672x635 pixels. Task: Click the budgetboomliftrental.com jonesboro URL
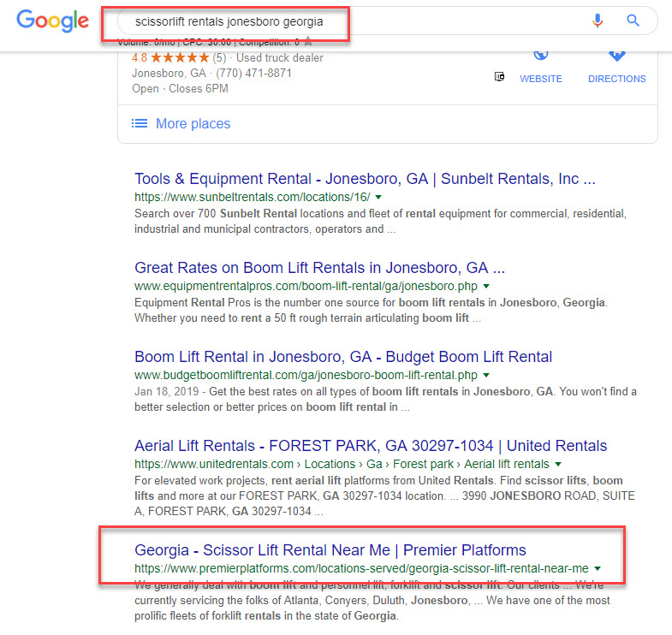pos(306,376)
